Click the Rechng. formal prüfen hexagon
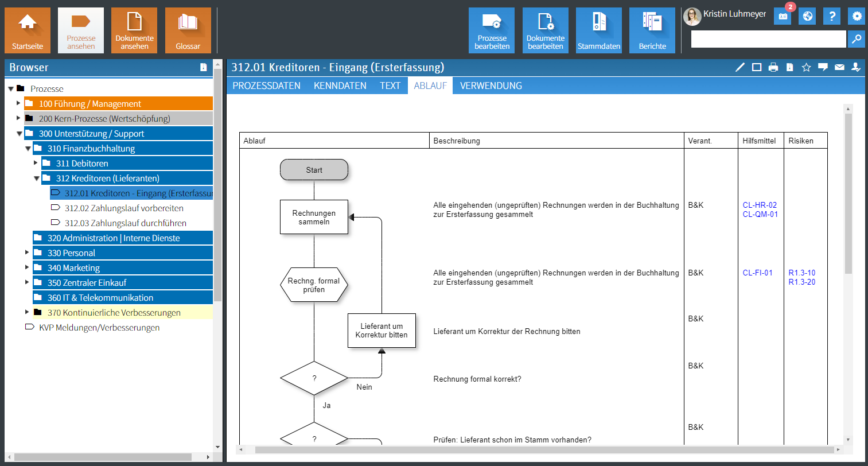 point(314,285)
